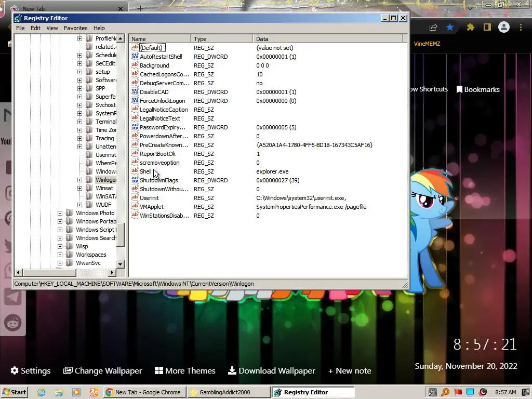Click the magnifier icon in system tray
Viewport: 532px width, 399px height.
(445, 392)
